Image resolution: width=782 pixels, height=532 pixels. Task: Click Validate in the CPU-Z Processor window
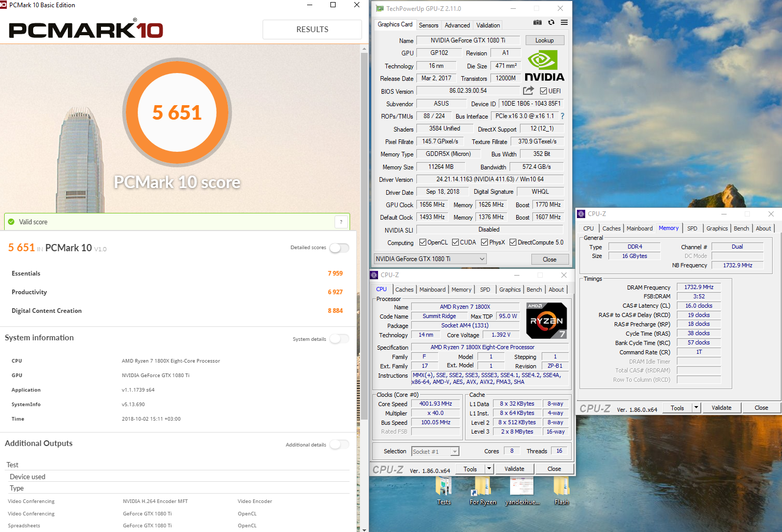pyautogui.click(x=514, y=469)
